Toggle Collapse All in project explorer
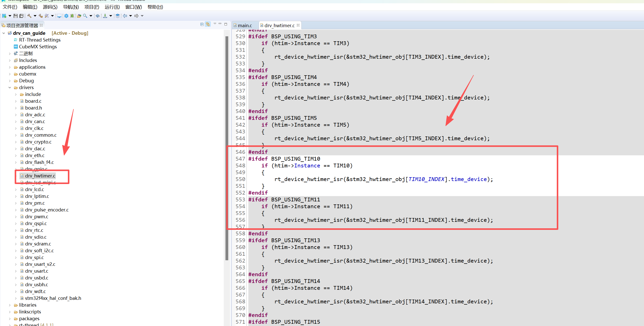644x326 pixels. click(x=202, y=24)
